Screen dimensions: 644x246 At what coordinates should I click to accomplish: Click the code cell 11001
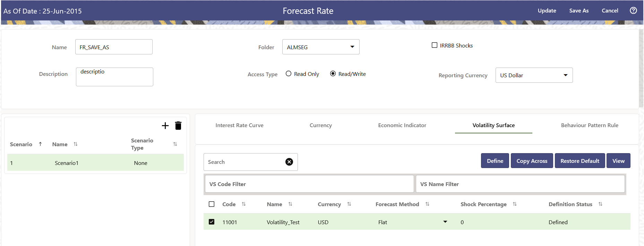[230, 222]
